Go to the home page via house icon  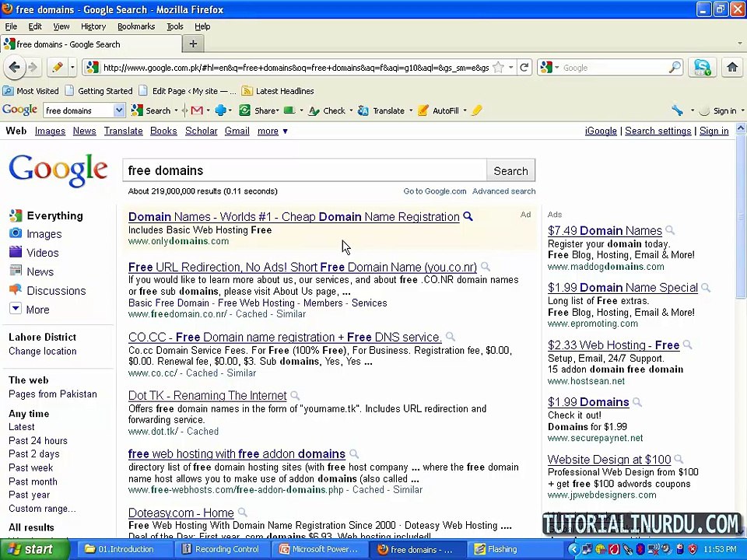coord(732,68)
